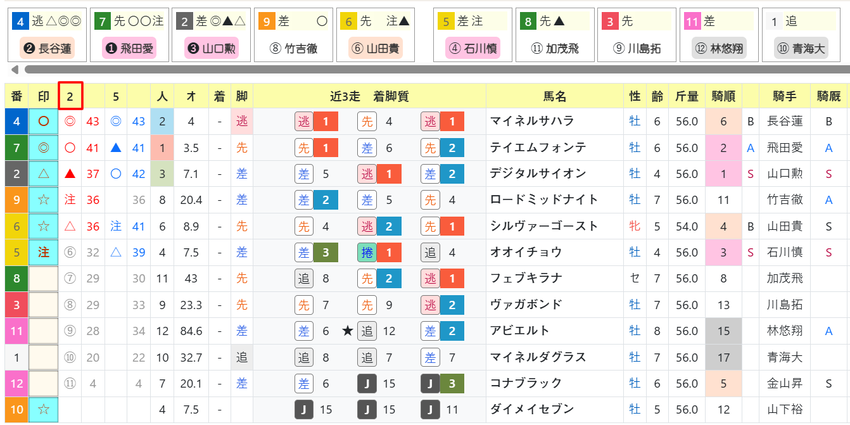Sort by the 性 header
The height and width of the screenshot is (425, 850).
(x=634, y=96)
